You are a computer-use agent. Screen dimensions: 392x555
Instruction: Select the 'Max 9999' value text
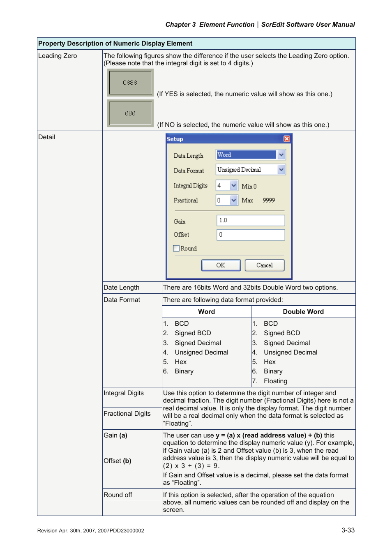[258, 200]
